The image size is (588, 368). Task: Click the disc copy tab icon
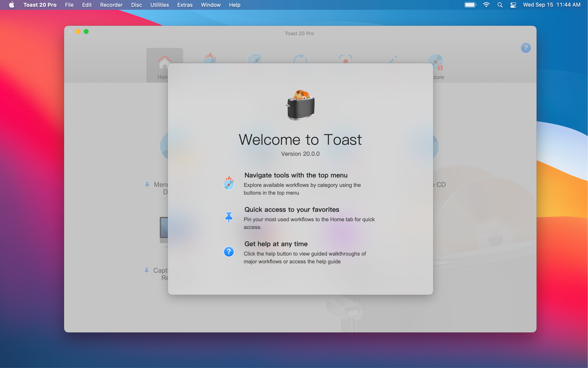255,58
